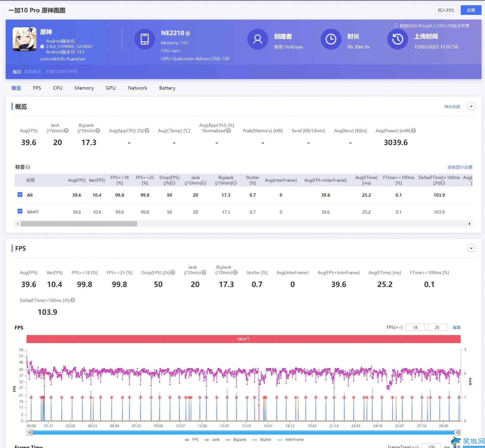Toggle FPS series in chart legend
Viewport: 485px width, 448px height.
[191, 440]
